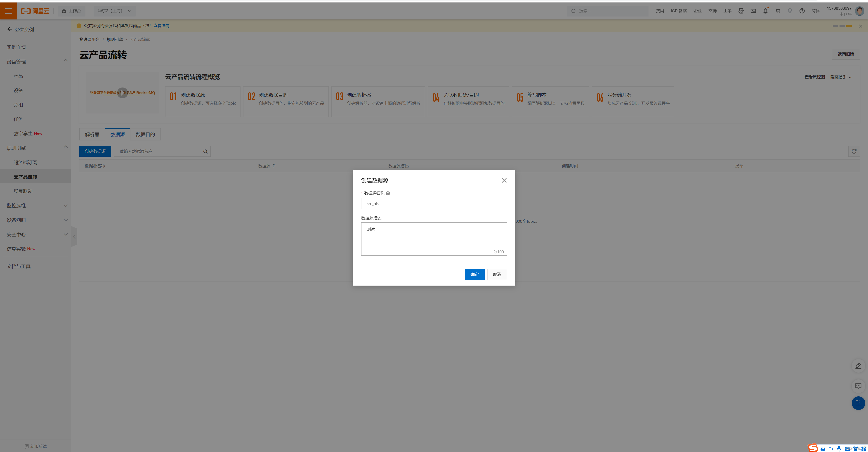Switch to the 解析器 tab
868x452 pixels.
click(x=92, y=135)
